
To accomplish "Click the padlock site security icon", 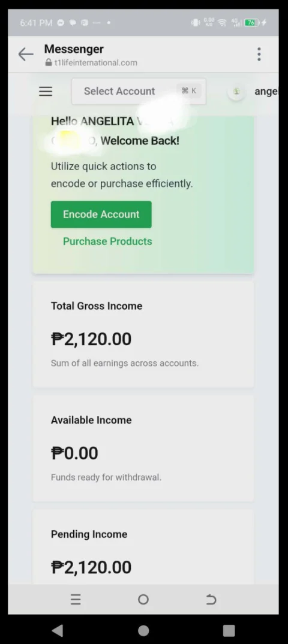I will pyautogui.click(x=49, y=63).
